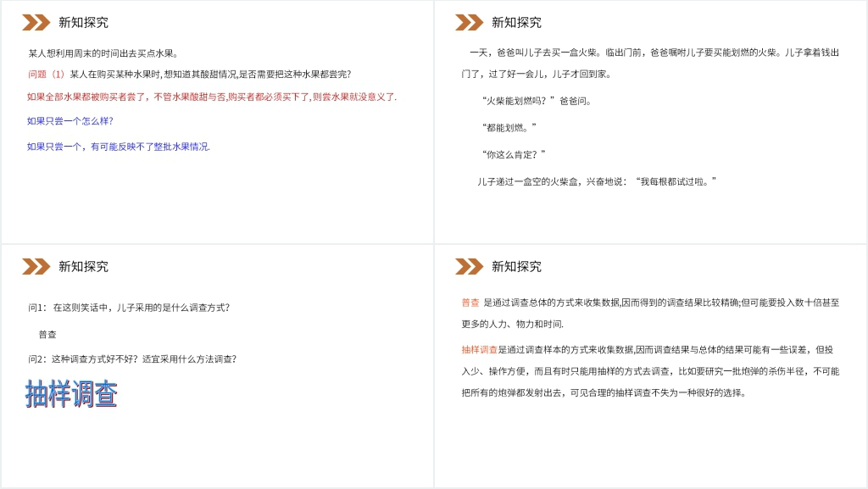Click the blue question '如果只尝一个怎么样?'
Image resolution: width=868 pixels, height=489 pixels.
(70, 121)
